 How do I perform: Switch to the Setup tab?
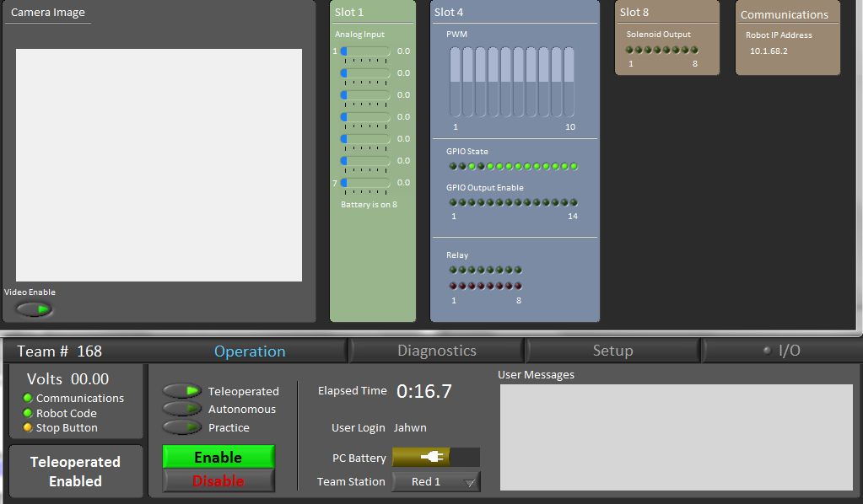612,351
